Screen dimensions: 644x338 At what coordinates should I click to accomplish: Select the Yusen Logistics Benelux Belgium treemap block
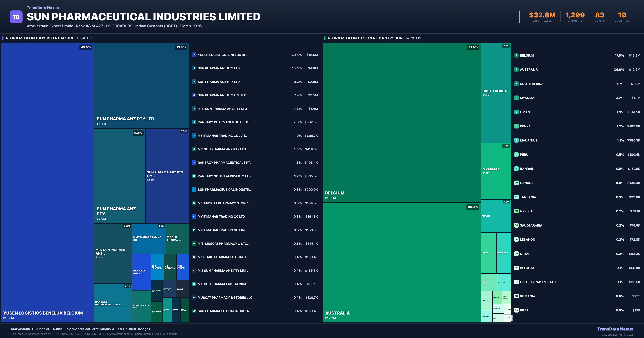[47, 183]
